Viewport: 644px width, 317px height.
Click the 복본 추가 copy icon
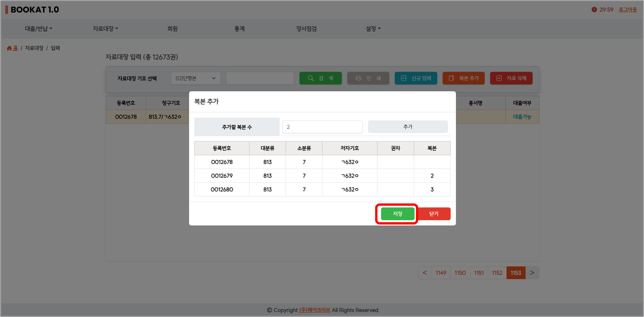[x=451, y=78]
